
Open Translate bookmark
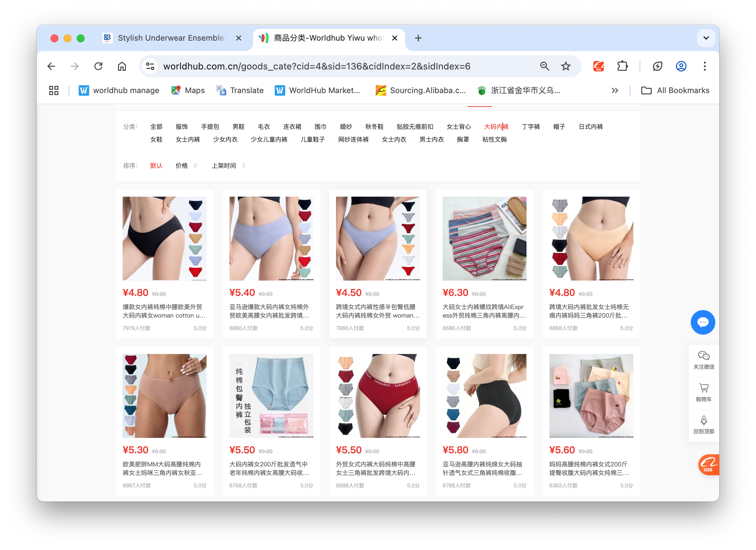[240, 90]
